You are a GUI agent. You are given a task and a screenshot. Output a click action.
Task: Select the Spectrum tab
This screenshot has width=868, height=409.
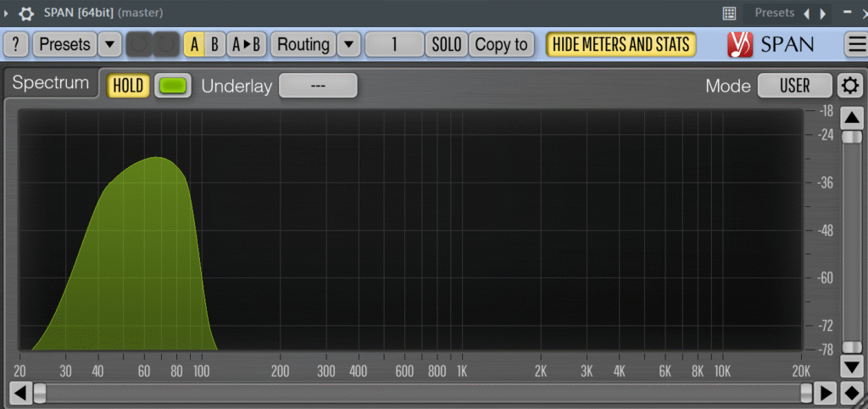pyautogui.click(x=50, y=84)
